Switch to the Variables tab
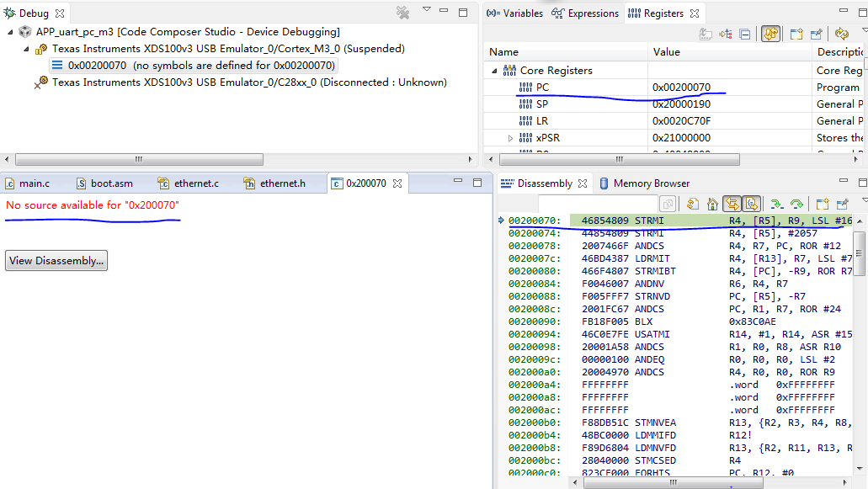 click(x=515, y=13)
